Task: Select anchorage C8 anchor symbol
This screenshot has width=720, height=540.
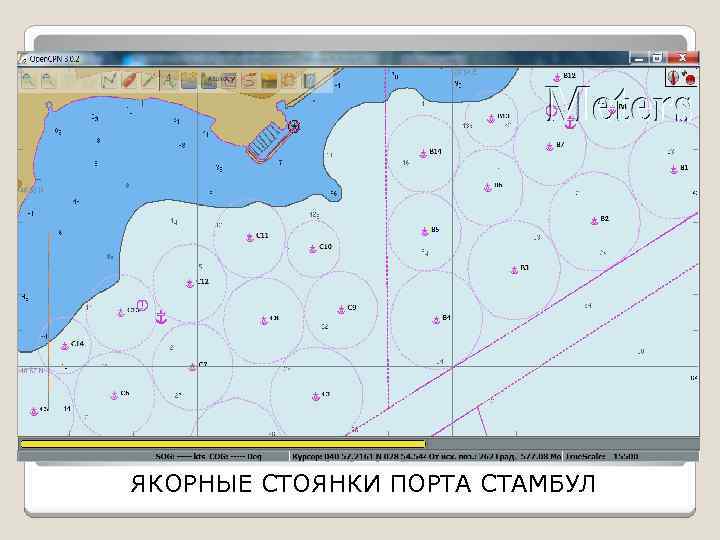Action: [264, 321]
